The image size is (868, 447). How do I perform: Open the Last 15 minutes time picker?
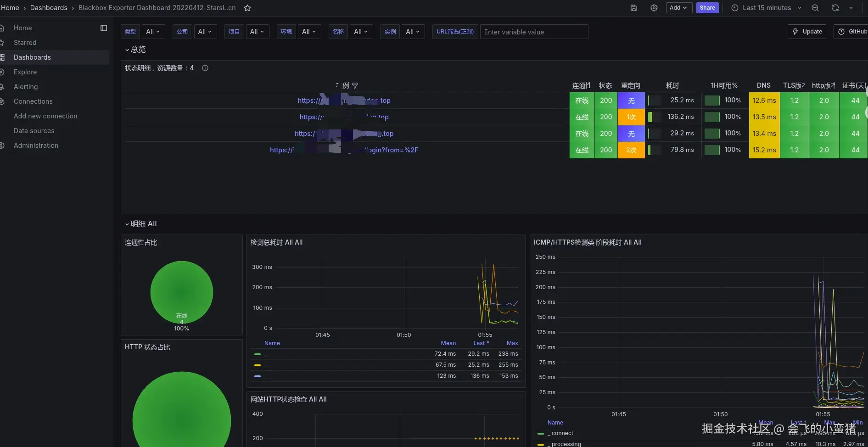767,8
